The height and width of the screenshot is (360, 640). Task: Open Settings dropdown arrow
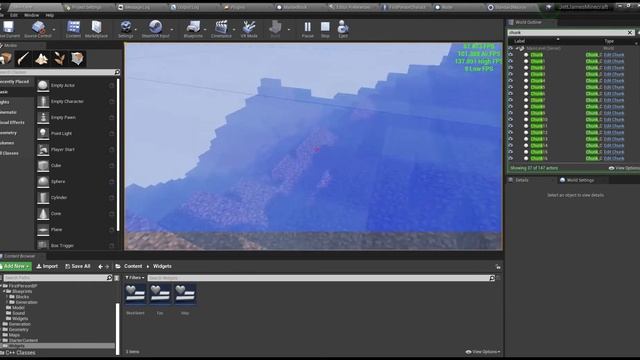pyautogui.click(x=136, y=29)
